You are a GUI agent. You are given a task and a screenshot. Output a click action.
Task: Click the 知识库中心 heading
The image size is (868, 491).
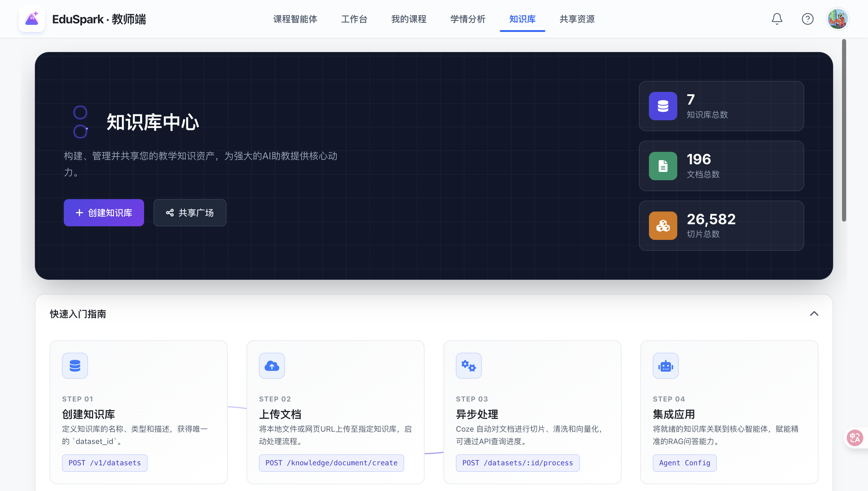(153, 122)
